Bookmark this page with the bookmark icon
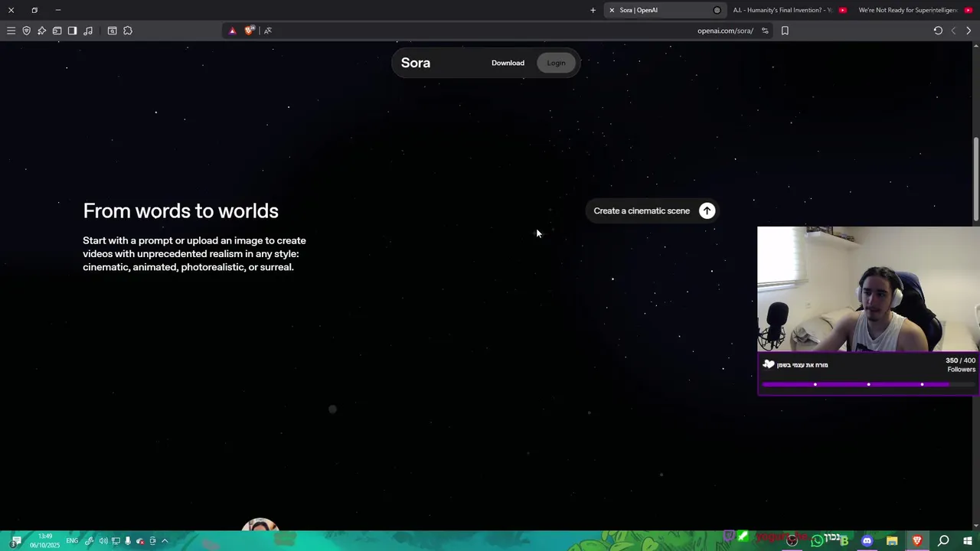The image size is (980, 551). (x=785, y=31)
